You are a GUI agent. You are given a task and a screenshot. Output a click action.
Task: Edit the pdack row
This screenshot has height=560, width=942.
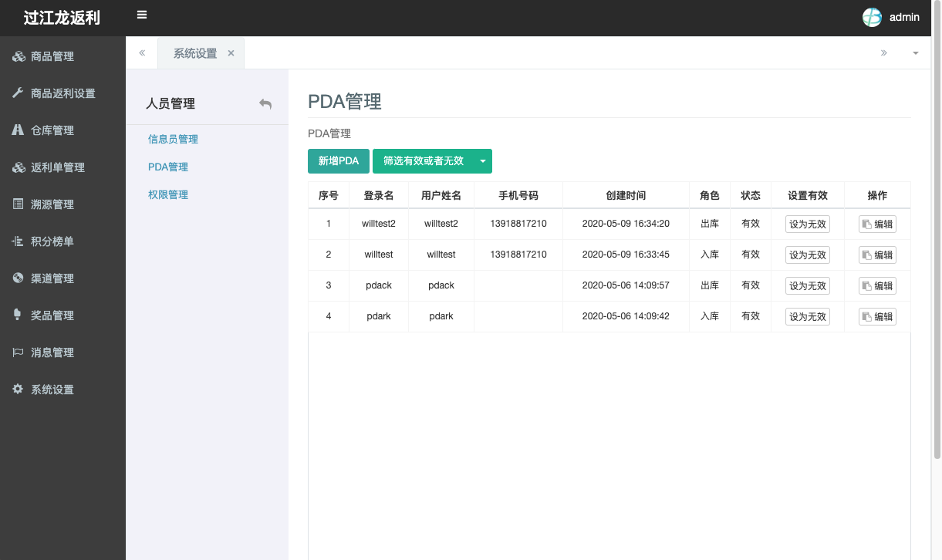coord(877,286)
